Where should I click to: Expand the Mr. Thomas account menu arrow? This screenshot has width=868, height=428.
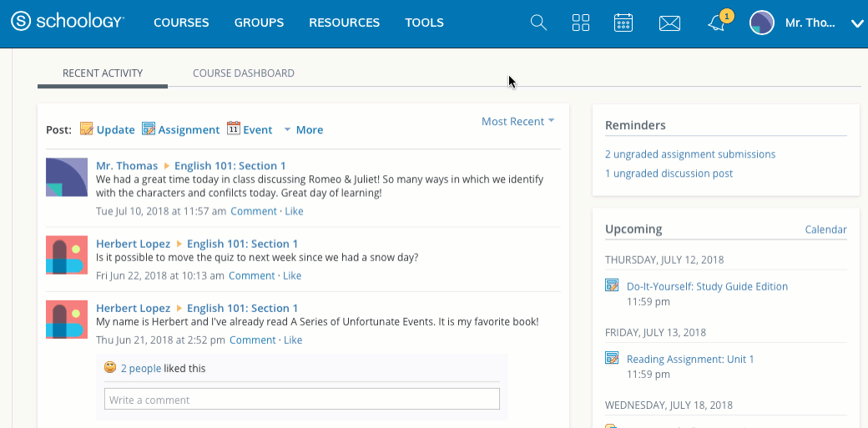856,23
